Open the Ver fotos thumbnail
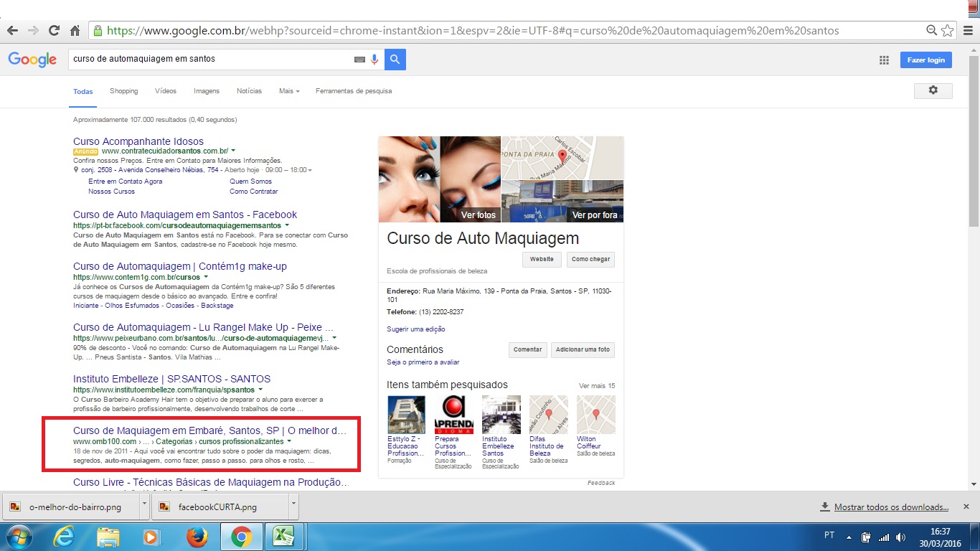 coord(439,179)
